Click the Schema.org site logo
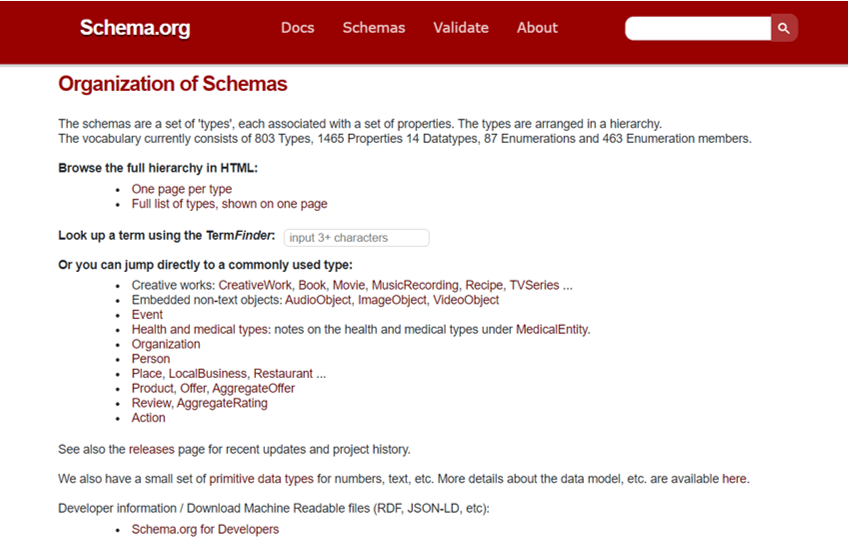 coord(135,28)
